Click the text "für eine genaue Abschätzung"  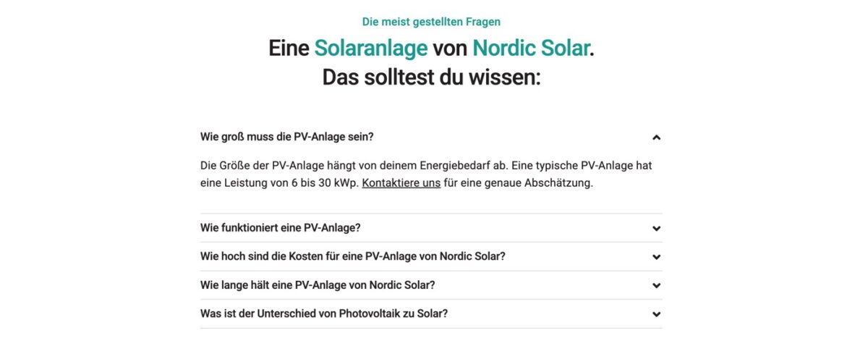tap(518, 183)
